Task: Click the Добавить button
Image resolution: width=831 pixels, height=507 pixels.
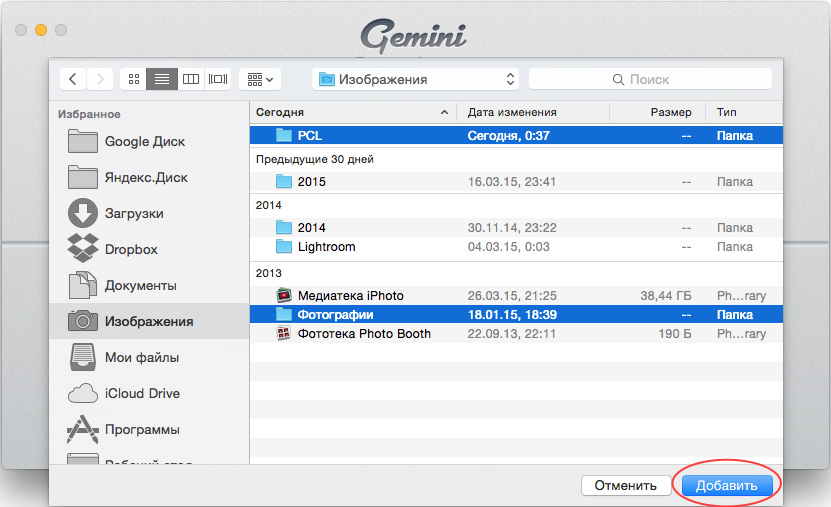Action: pyautogui.click(x=727, y=485)
